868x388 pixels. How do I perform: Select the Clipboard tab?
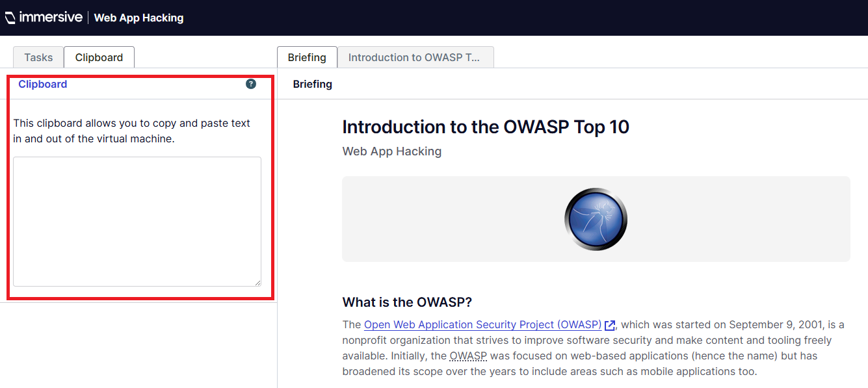99,57
